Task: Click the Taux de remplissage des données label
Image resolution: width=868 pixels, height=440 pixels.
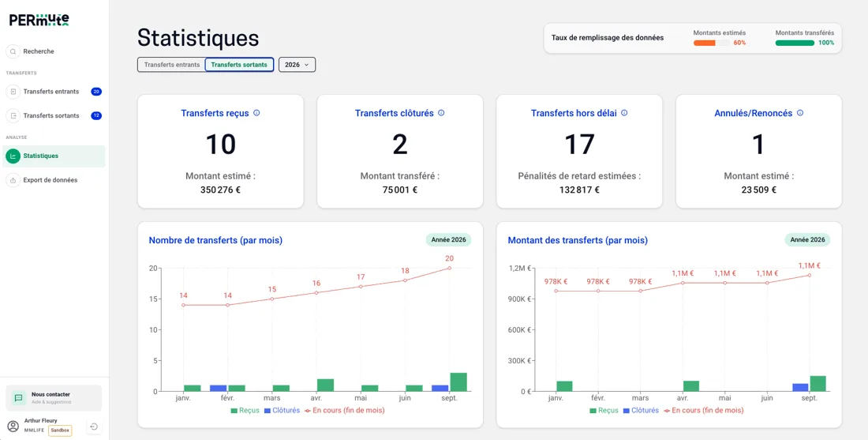Action: click(608, 38)
